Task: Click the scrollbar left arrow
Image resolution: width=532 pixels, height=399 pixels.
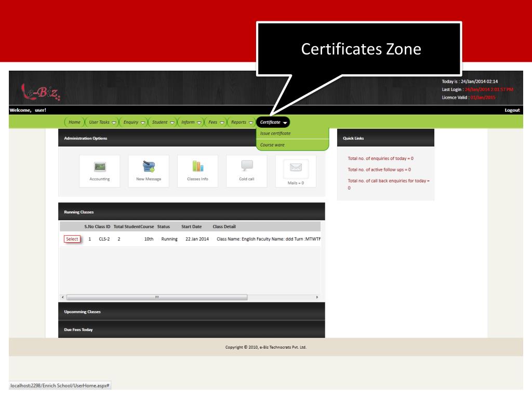Action: pyautogui.click(x=63, y=297)
